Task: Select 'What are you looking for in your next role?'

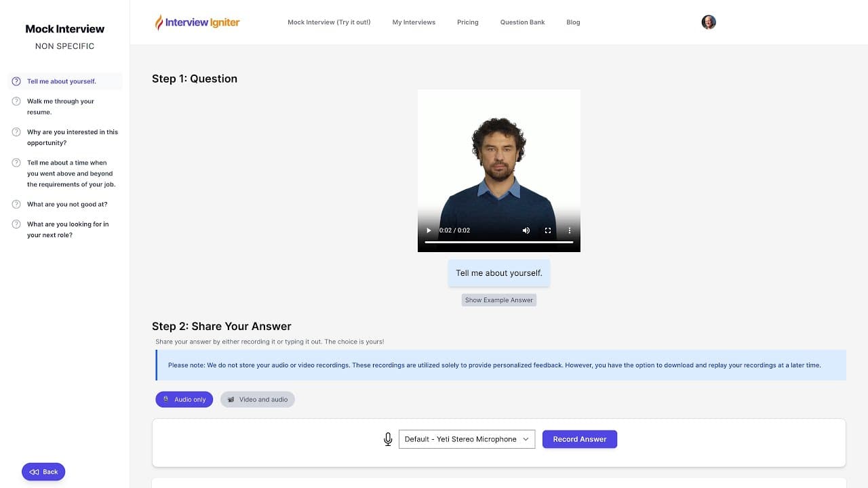Action: 65,229
